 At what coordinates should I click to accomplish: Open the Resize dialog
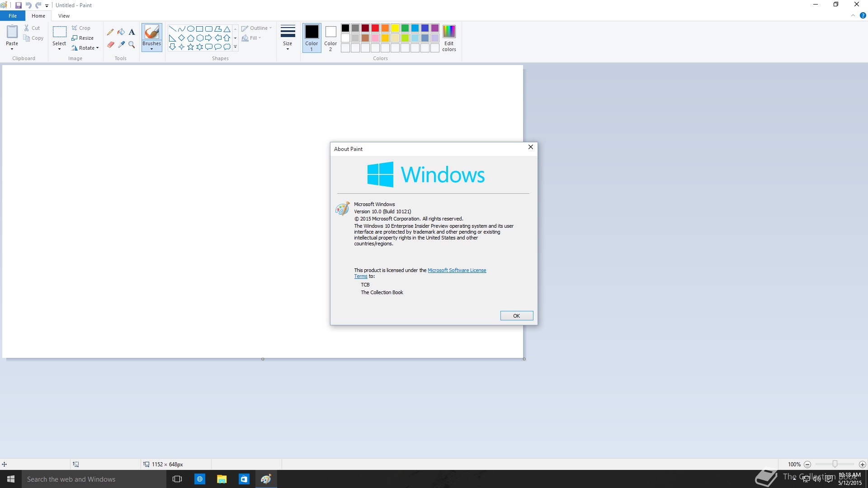[x=82, y=38]
